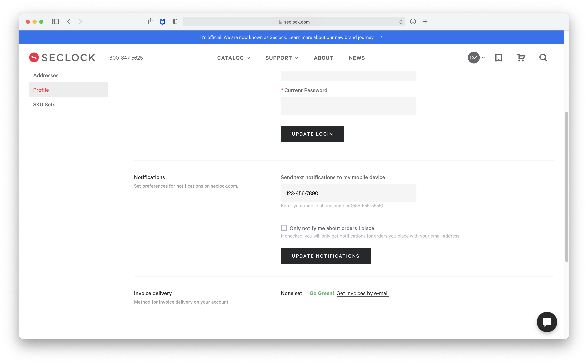Expand the Support dropdown menu
Image resolution: width=588 pixels, height=364 pixels.
coord(282,58)
